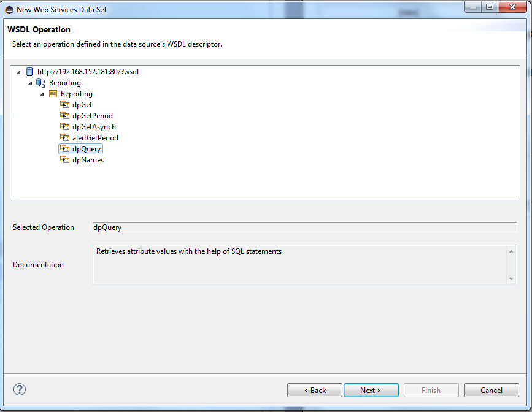Image resolution: width=532 pixels, height=412 pixels.
Task: Click the dpGetAsynch operation icon
Action: pos(64,127)
